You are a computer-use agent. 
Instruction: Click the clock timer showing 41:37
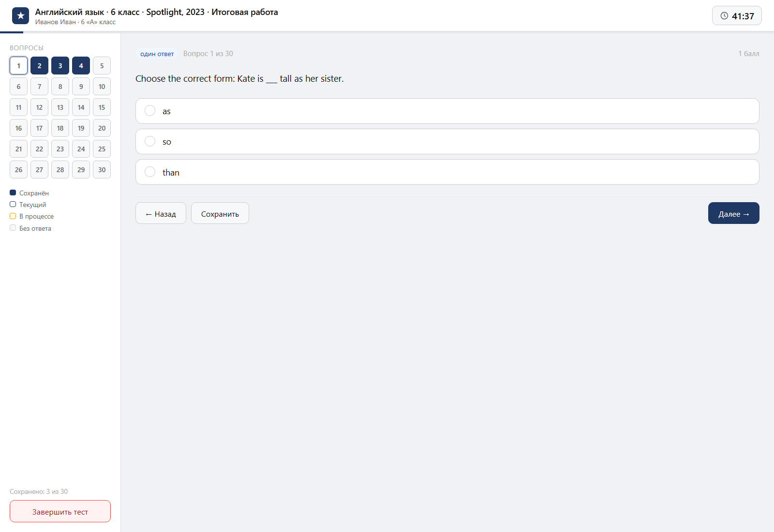[737, 15]
